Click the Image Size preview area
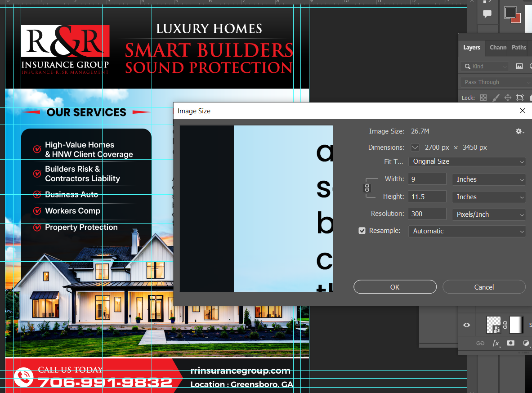The image size is (532, 393). [256, 209]
